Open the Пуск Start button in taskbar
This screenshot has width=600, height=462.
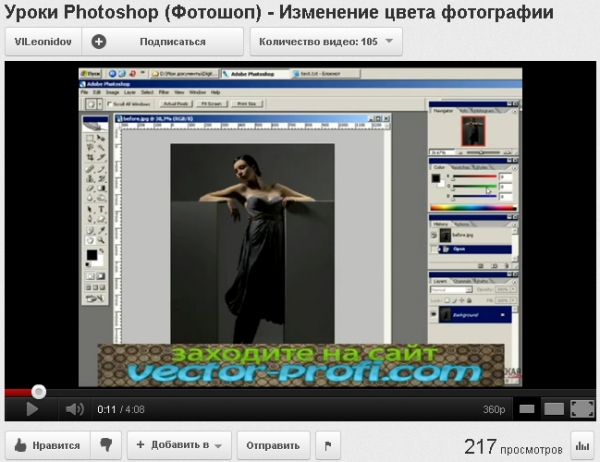point(91,73)
